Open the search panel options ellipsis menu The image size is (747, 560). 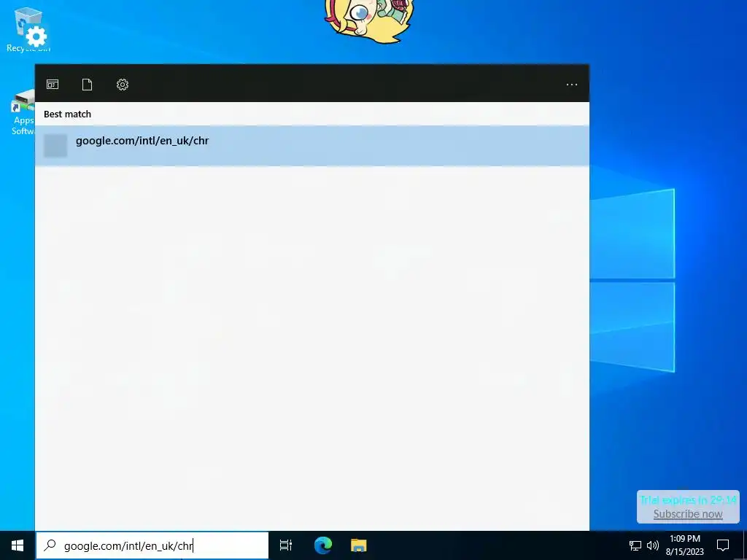[x=572, y=85]
